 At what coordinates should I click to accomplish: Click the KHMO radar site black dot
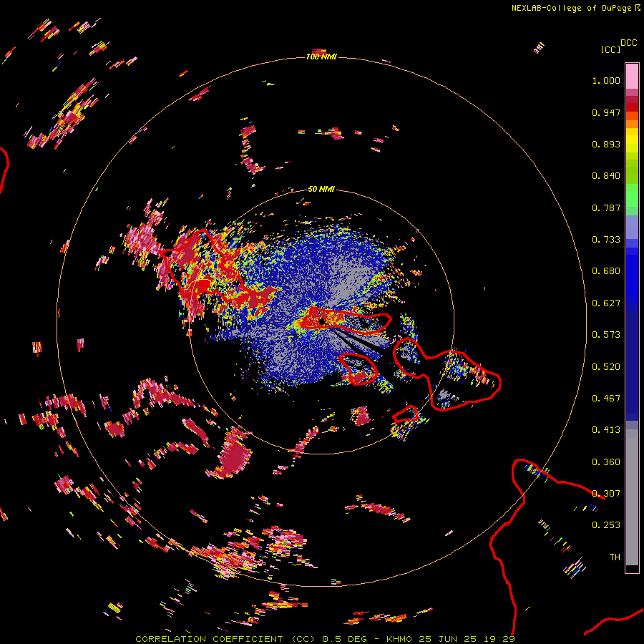click(x=322, y=321)
